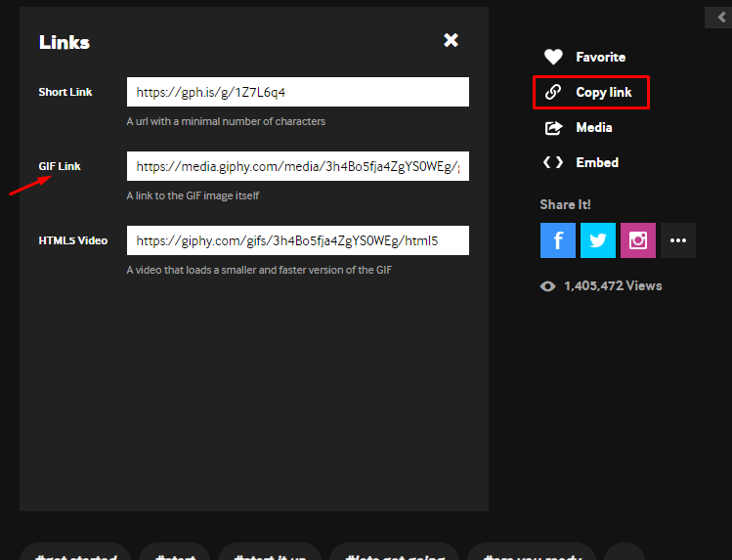Click the GIF Link label
The height and width of the screenshot is (560, 732).
60,166
